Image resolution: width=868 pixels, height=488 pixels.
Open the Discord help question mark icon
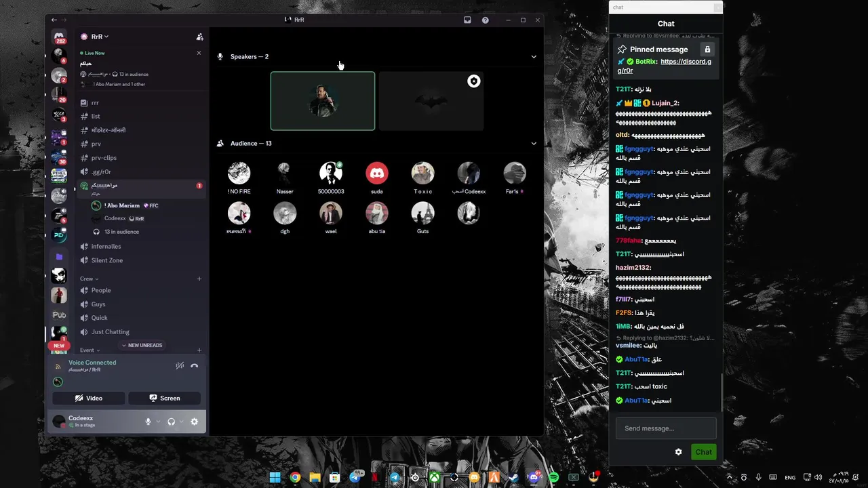point(485,20)
